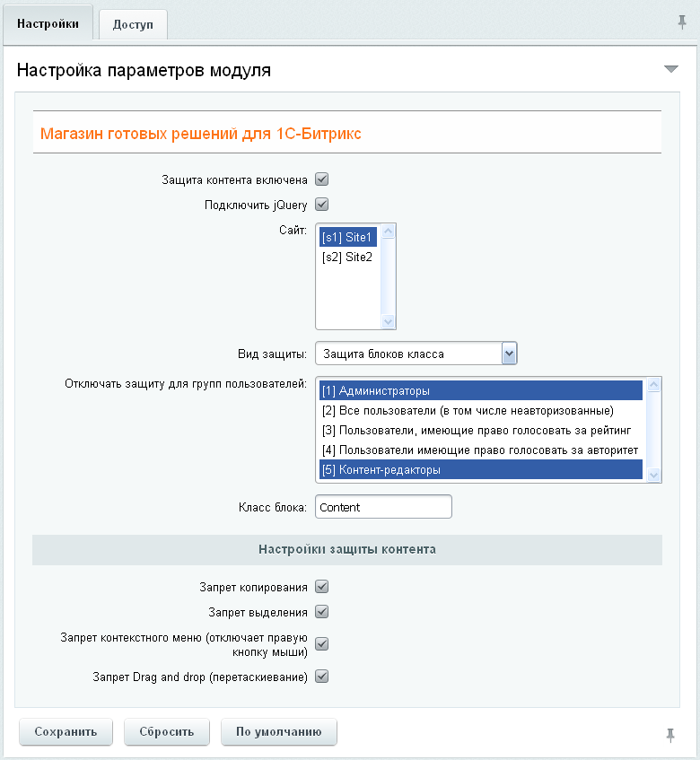Viewport: 700px width, 760px height.
Task: Switch to the Доступ tab
Action: [x=133, y=24]
